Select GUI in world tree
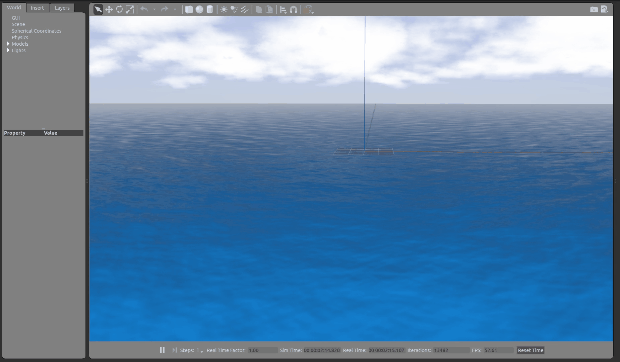This screenshot has width=620, height=362. click(x=16, y=18)
